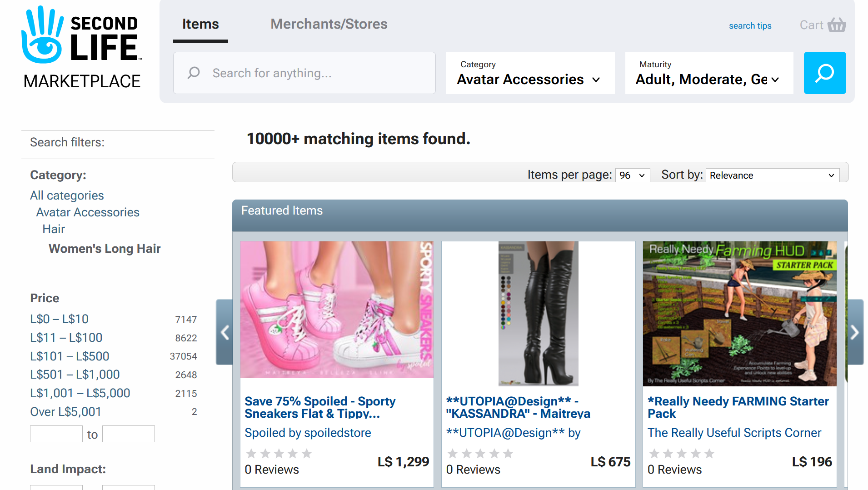Go to All categories
This screenshot has height=490, width=868.
click(x=67, y=195)
